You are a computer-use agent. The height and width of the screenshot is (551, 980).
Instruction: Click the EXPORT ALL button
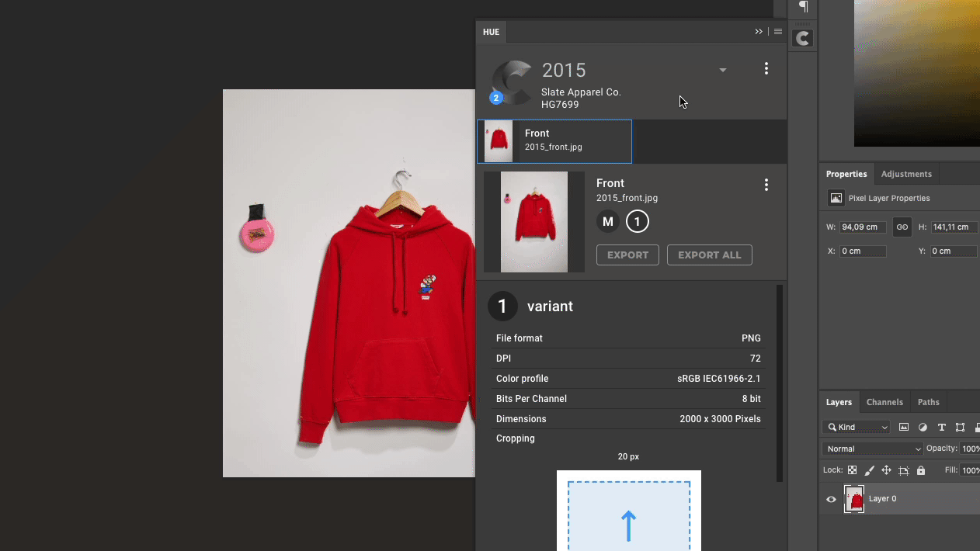point(709,255)
